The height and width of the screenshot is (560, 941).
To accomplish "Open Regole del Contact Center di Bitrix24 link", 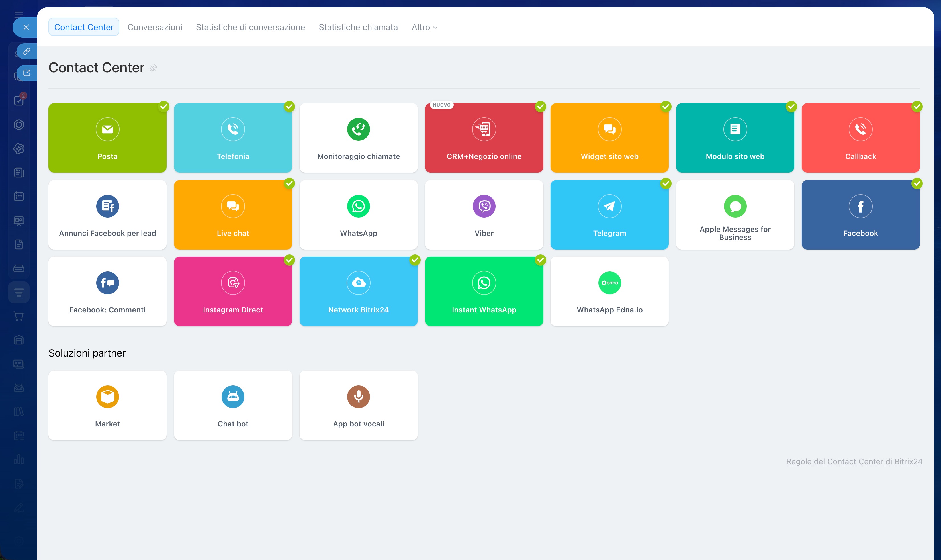I will coord(854,461).
